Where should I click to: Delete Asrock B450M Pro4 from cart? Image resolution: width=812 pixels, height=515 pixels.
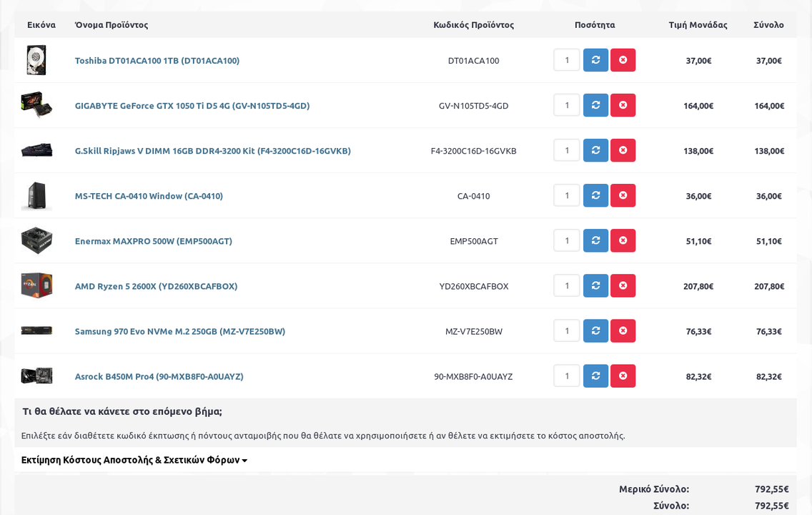point(623,376)
